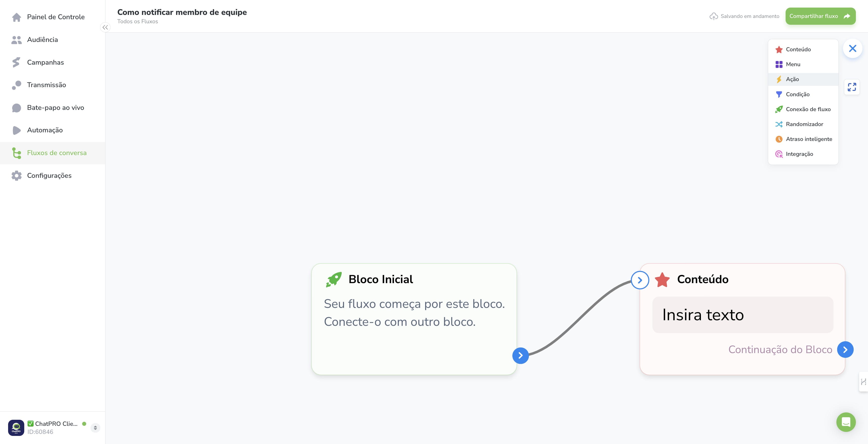Screen dimensions: 868x444
Task: Click the ChatPRO account avatar
Action: tap(16, 428)
